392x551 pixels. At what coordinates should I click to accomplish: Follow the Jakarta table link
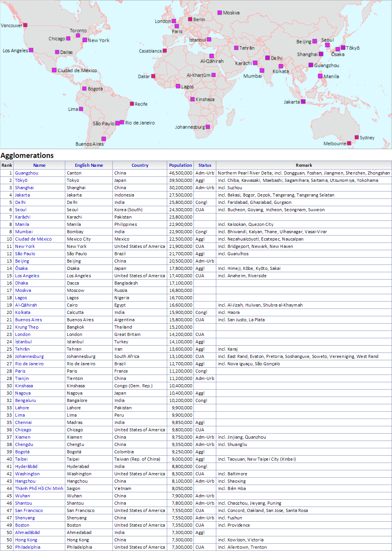click(22, 195)
